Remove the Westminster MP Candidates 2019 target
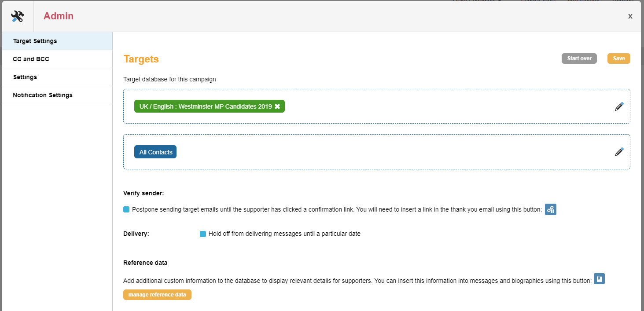 tap(277, 106)
